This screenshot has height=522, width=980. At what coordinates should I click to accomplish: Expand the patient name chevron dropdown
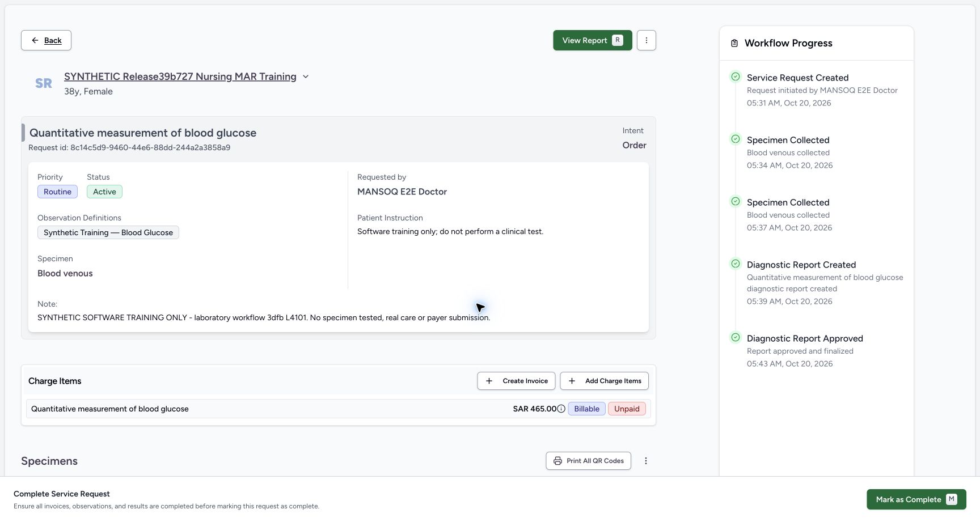pyautogui.click(x=306, y=77)
